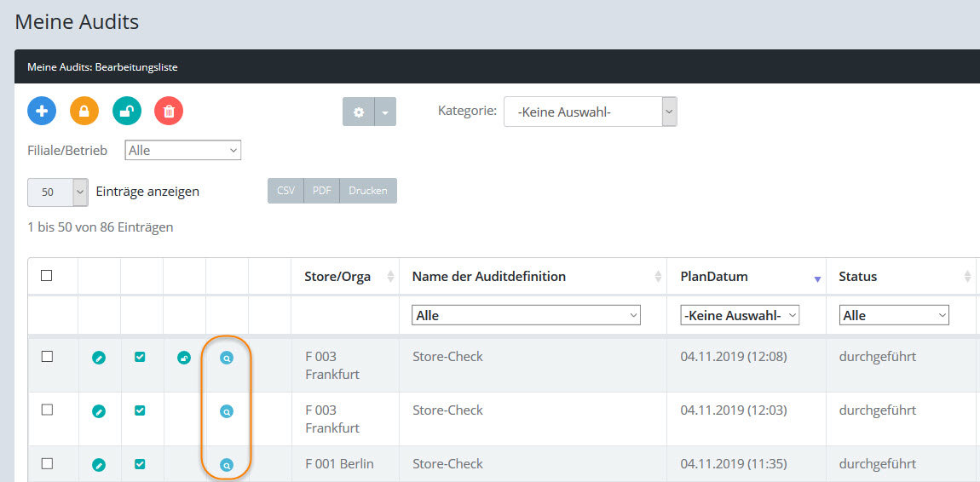This screenshot has height=482, width=980.
Task: Open the Status filter dropdown
Action: pyautogui.click(x=895, y=315)
